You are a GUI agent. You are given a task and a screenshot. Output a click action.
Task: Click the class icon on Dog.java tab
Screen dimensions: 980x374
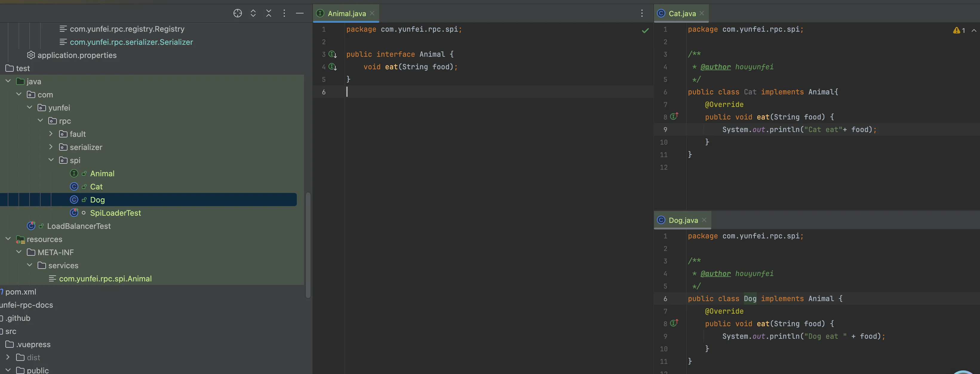(661, 220)
